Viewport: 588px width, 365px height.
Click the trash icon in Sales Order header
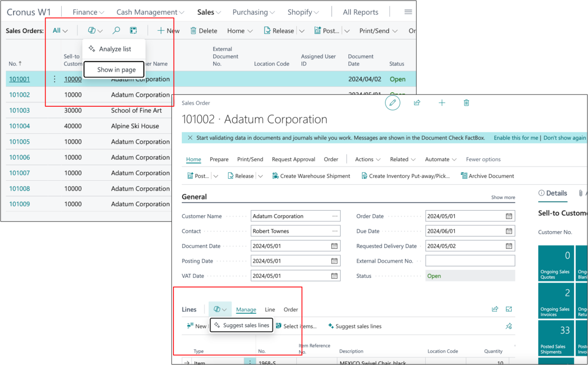click(x=466, y=103)
